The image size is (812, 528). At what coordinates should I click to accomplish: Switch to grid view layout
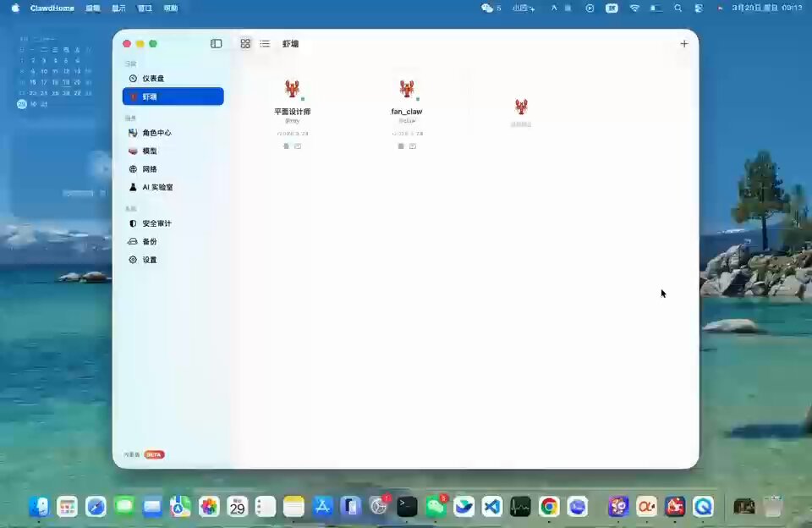coord(245,43)
